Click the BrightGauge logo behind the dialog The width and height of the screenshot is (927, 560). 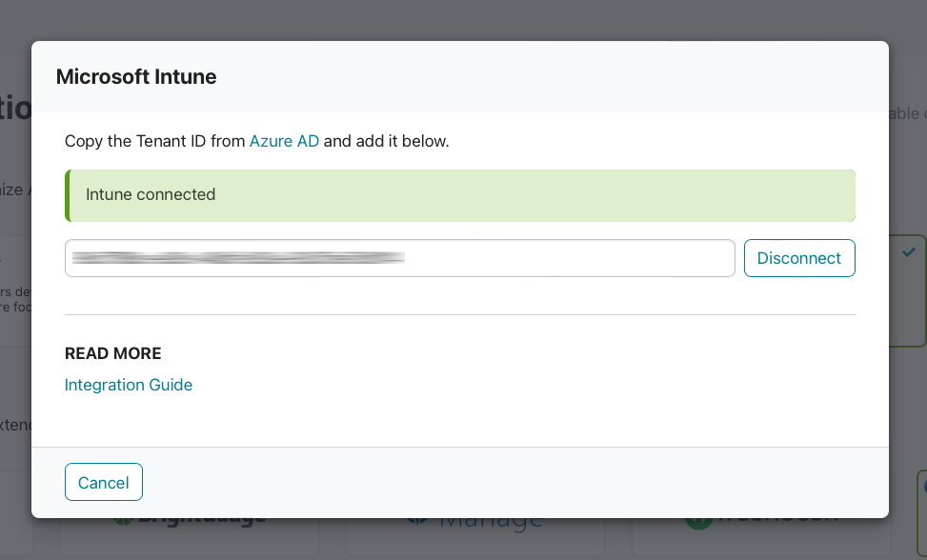coord(190,521)
